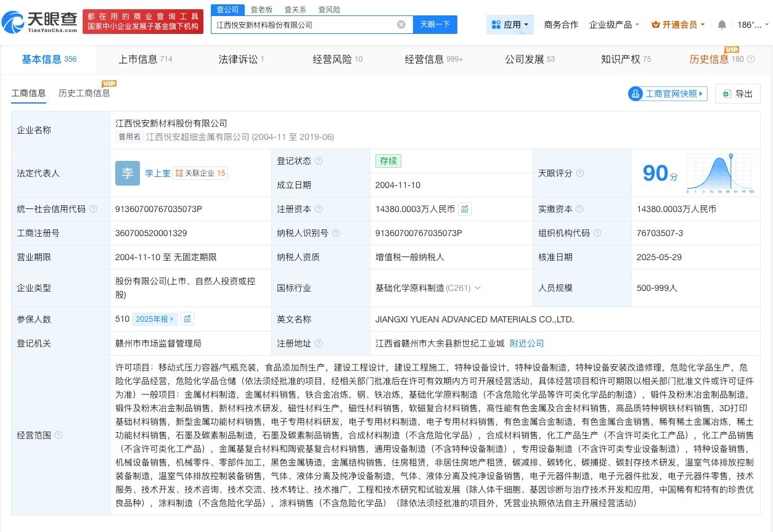Open the 附近公司 link

527,343
